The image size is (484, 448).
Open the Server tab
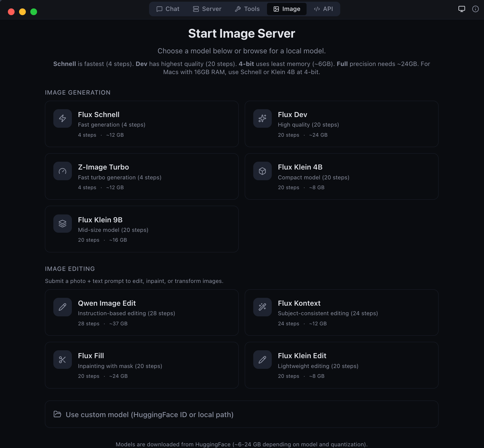point(207,9)
